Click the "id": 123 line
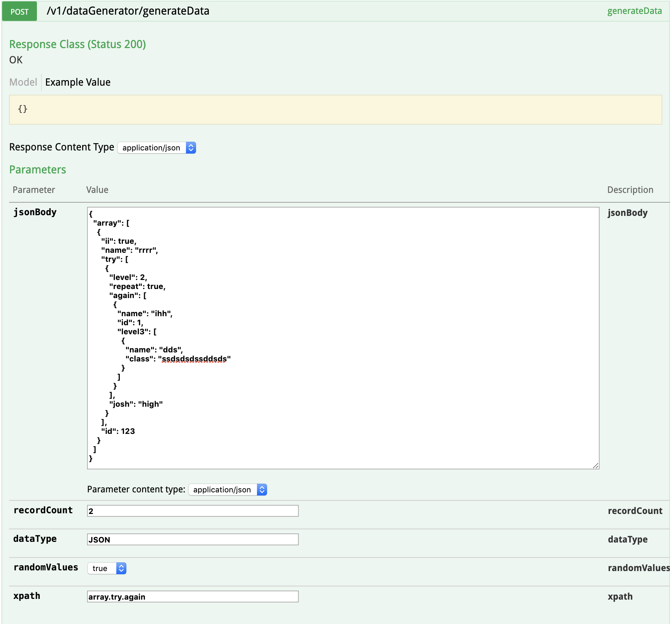The height and width of the screenshot is (624, 672). (x=118, y=431)
